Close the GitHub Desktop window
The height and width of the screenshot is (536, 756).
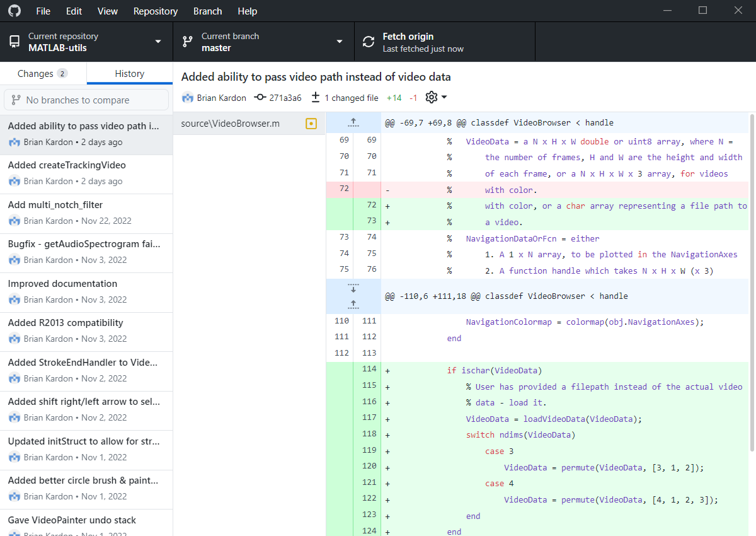[738, 10]
